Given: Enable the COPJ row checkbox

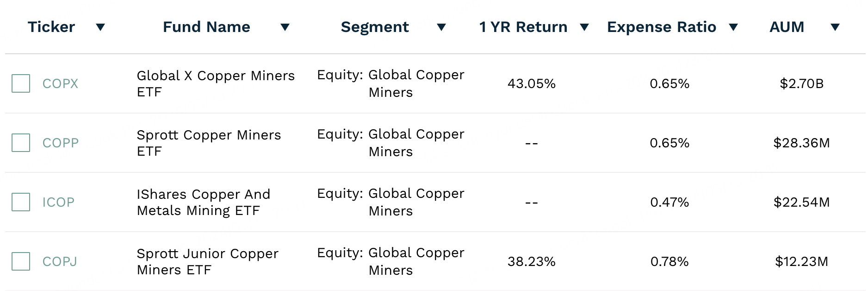Looking at the screenshot, I should point(21,261).
